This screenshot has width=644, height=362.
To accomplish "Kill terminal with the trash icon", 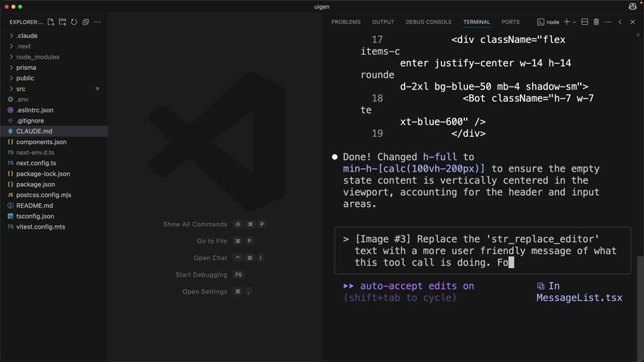I will point(596,22).
